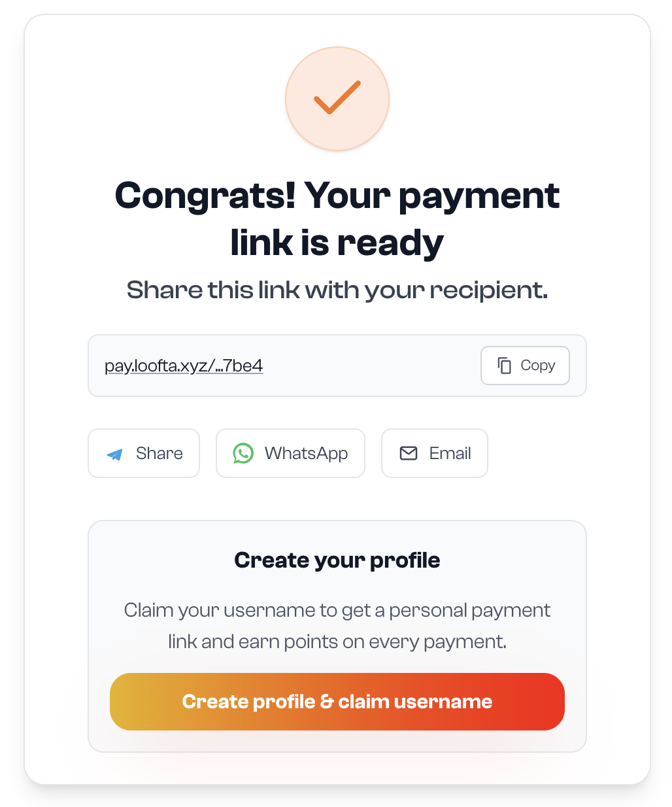Image resolution: width=672 pixels, height=807 pixels.
Task: Click the "Congrats! Your payment" heading line
Action: click(337, 196)
